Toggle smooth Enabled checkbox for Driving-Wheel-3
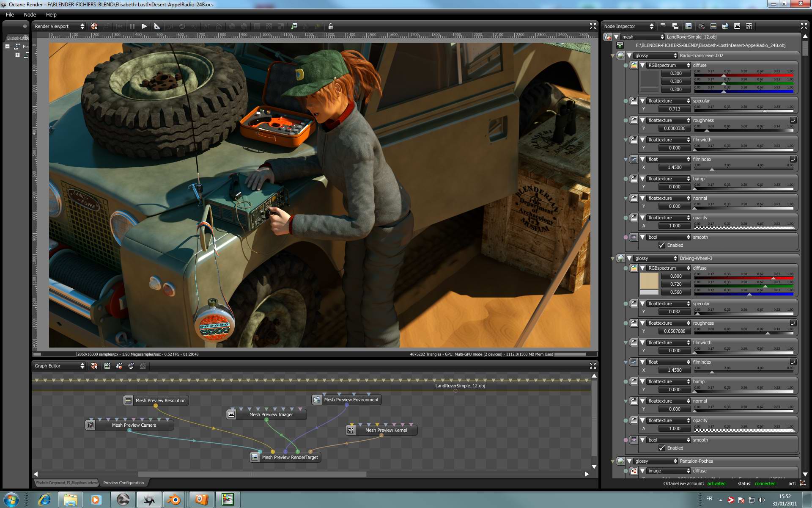The height and width of the screenshot is (508, 812). click(x=662, y=448)
